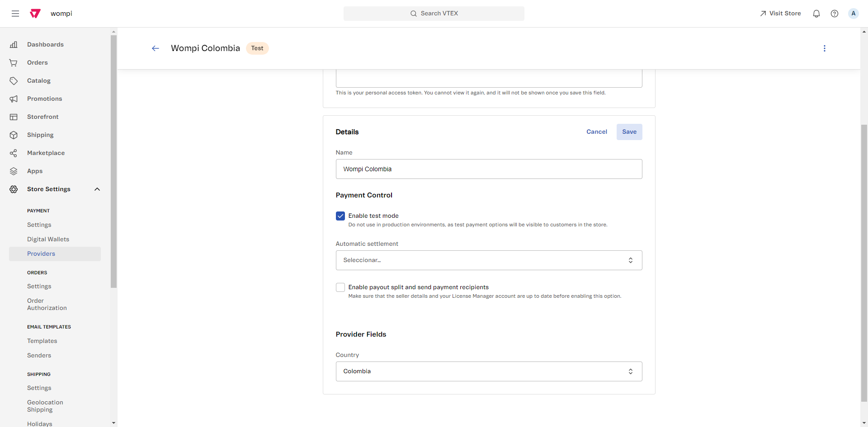868x427 pixels.
Task: Click the user avatar icon
Action: coord(853,14)
